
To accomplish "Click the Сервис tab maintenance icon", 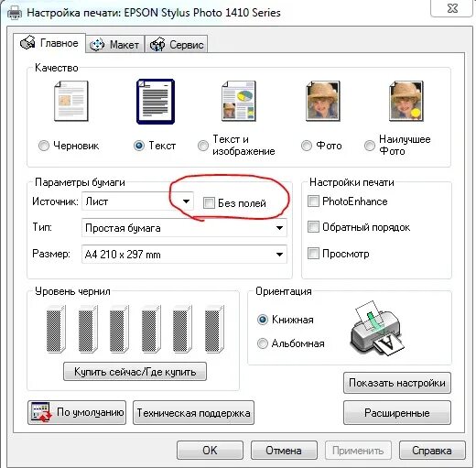I will pyautogui.click(x=157, y=45).
